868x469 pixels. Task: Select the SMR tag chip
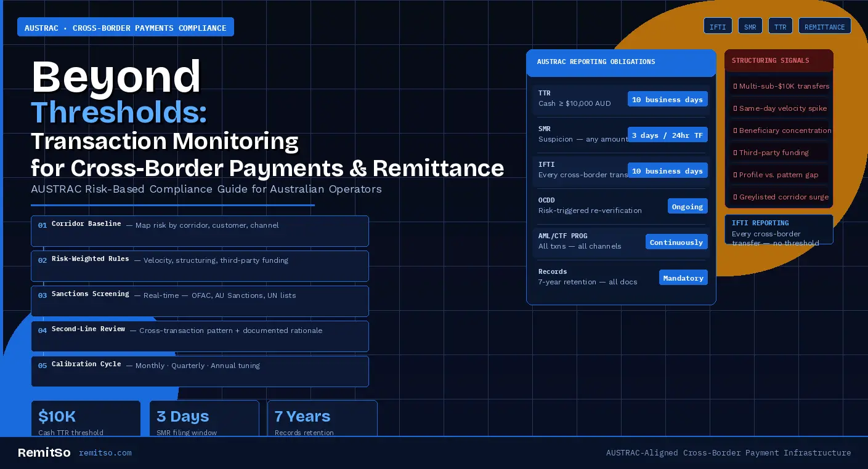pos(750,26)
